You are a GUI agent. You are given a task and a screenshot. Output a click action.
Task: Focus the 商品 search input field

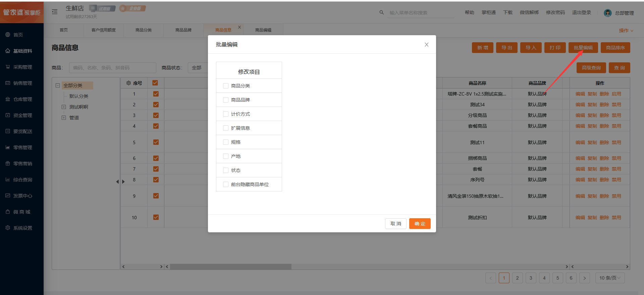tap(113, 68)
